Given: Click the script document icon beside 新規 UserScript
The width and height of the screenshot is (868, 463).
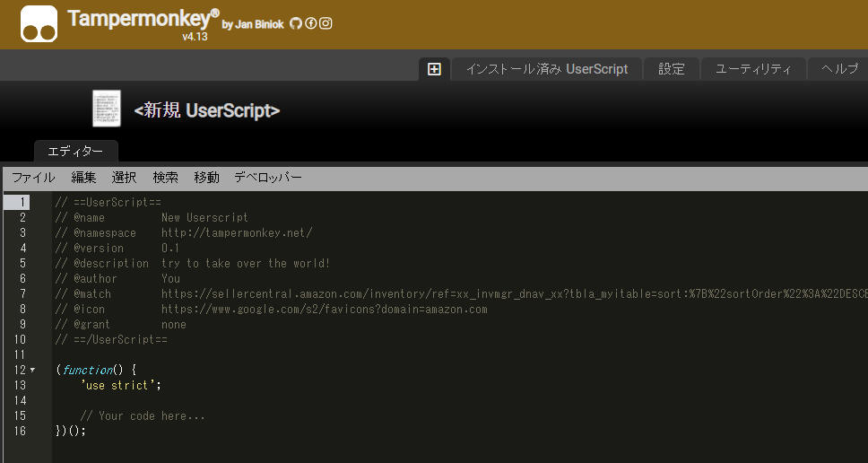Looking at the screenshot, I should click(107, 109).
